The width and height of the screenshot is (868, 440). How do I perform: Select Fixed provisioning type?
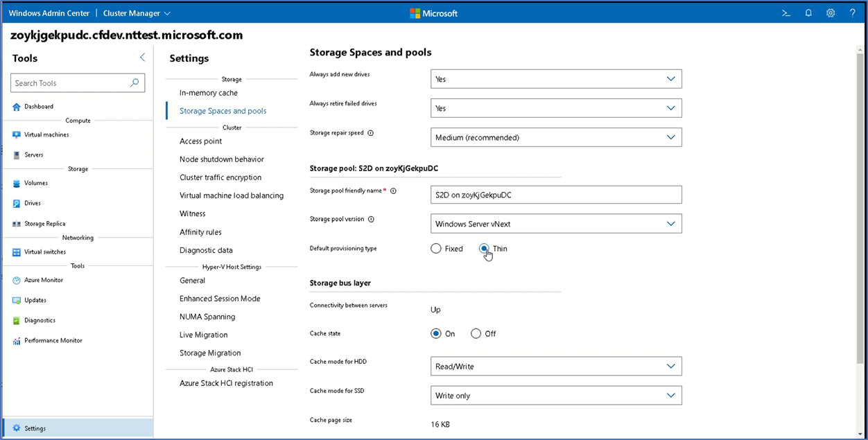point(436,249)
